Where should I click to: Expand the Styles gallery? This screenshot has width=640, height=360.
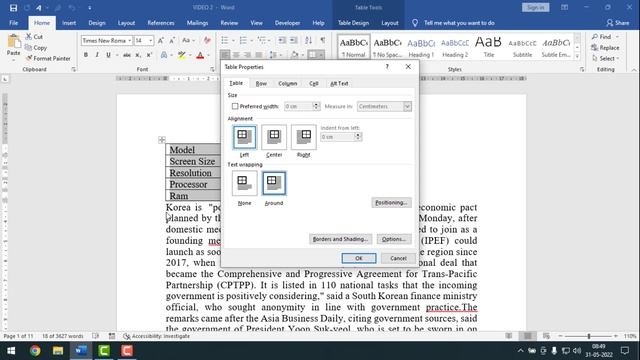click(577, 57)
